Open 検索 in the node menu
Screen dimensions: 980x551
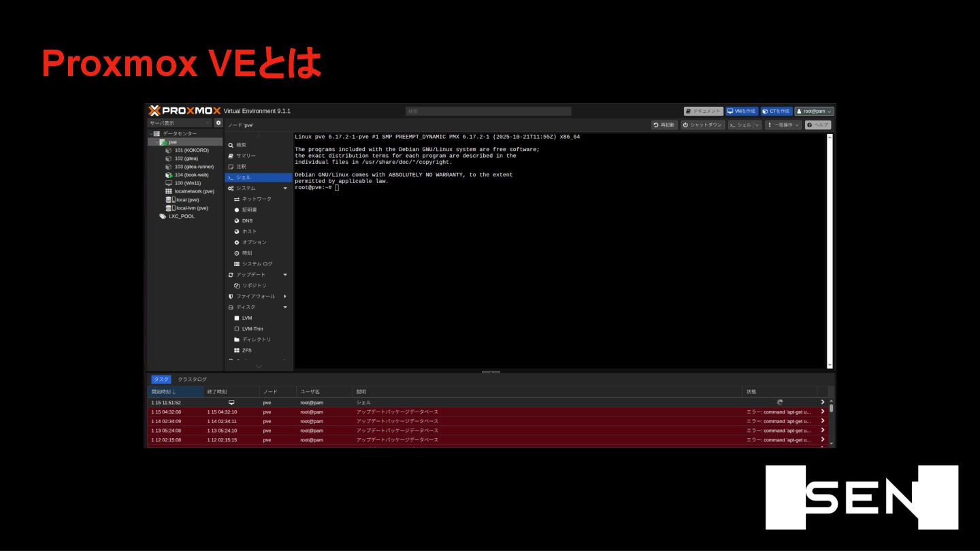pyautogui.click(x=259, y=145)
